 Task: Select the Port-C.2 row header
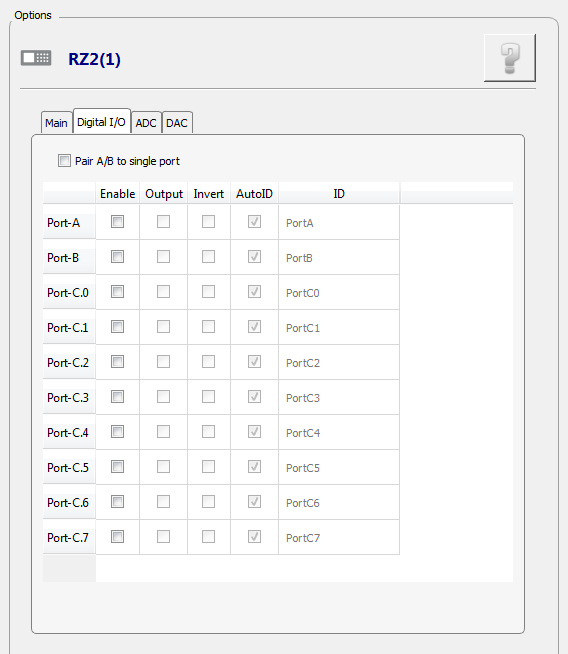(69, 362)
